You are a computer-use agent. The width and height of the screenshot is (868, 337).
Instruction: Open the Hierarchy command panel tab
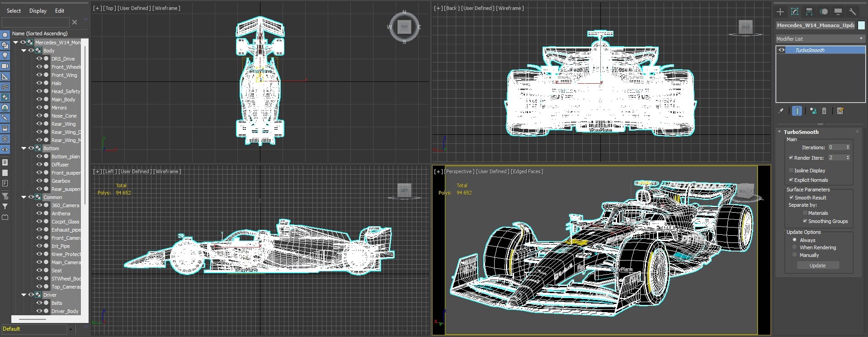[809, 12]
